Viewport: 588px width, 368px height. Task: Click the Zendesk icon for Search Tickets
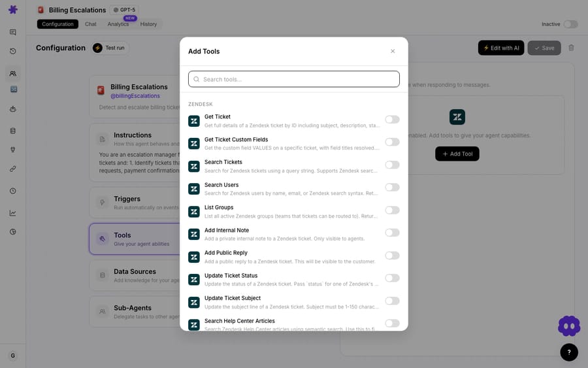[x=194, y=166]
